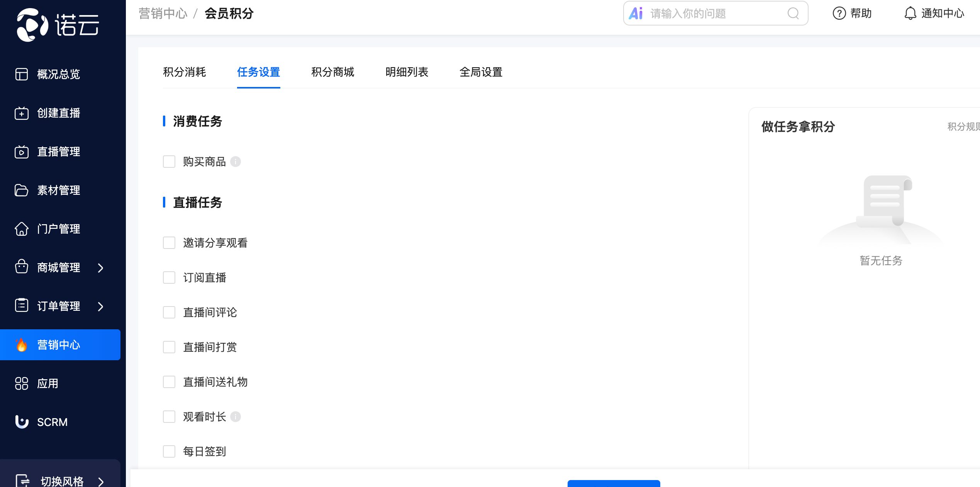The height and width of the screenshot is (487, 980).
Task: Click the search magnifier in AI box
Action: [793, 14]
